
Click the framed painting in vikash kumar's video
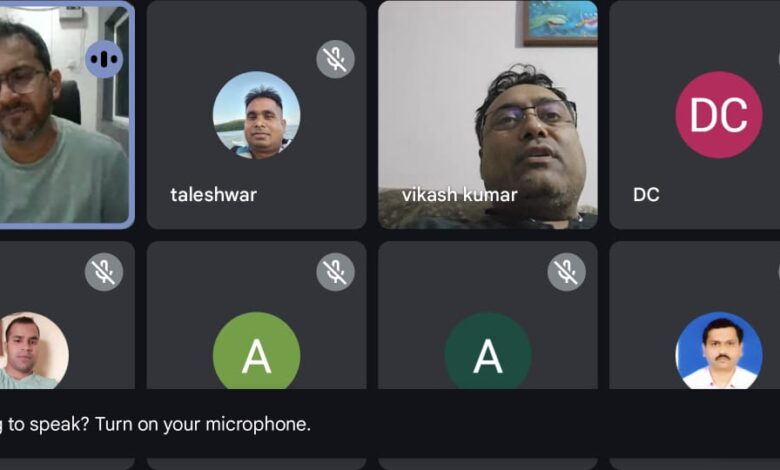point(560,22)
